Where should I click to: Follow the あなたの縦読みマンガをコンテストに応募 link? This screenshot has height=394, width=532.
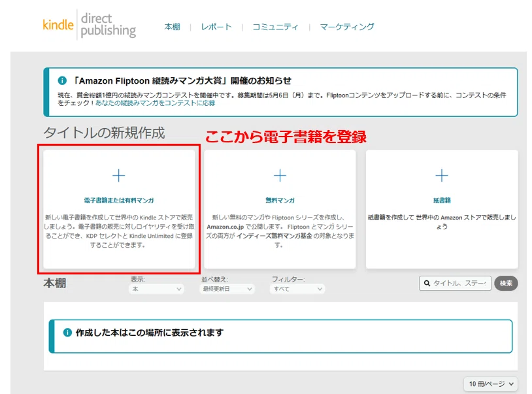point(155,103)
